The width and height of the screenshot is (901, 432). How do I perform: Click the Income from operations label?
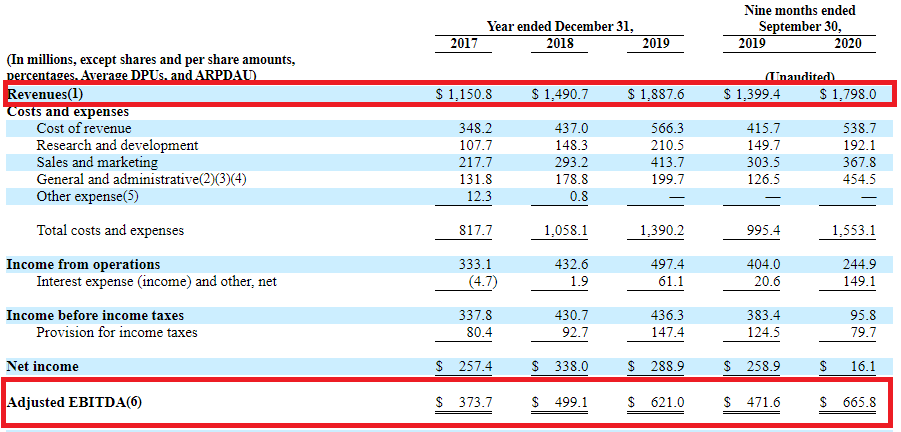point(83,265)
